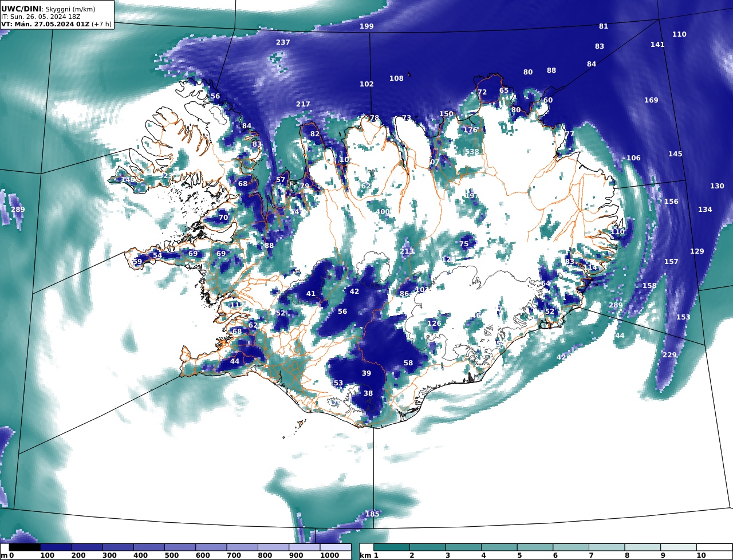Click the 'km' unit label on the legend
Screen dimensions: 733x560
click(x=365, y=555)
